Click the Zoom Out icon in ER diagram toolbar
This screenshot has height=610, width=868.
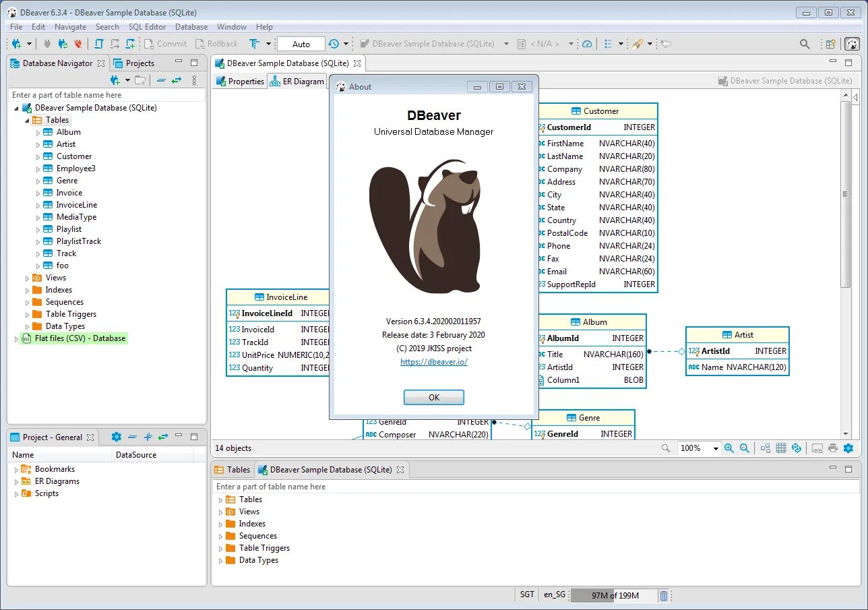click(745, 448)
